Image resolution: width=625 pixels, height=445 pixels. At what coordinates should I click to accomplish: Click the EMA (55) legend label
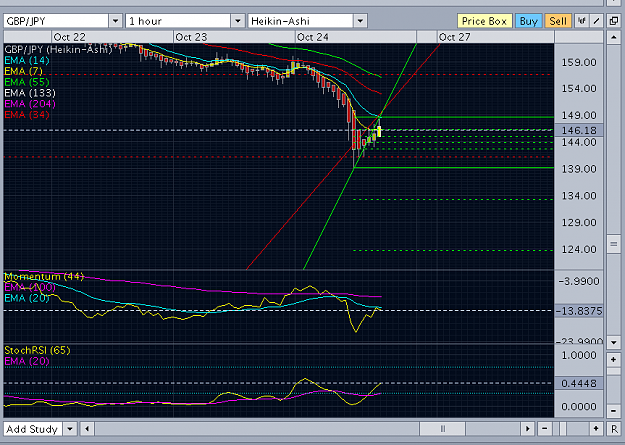[x=27, y=82]
